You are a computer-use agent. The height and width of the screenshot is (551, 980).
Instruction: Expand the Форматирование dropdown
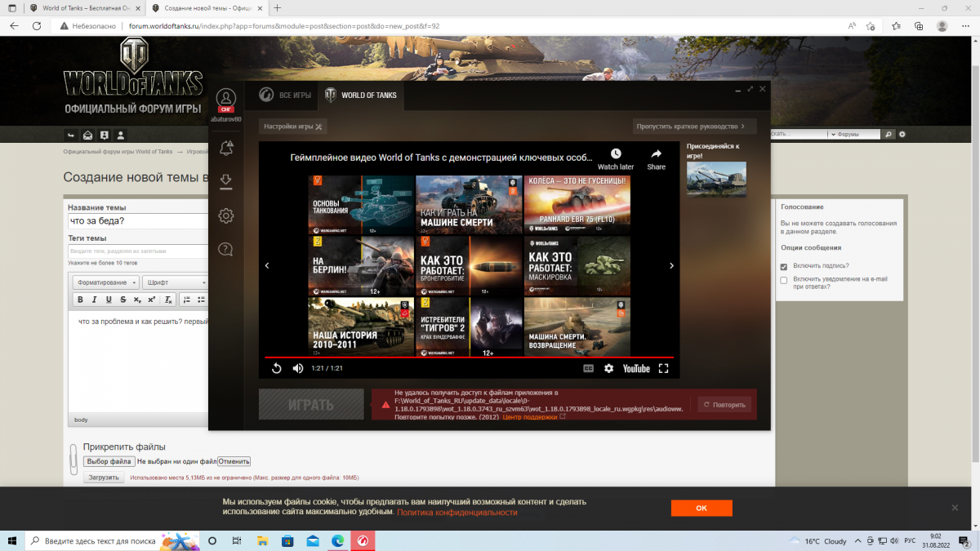click(x=105, y=282)
